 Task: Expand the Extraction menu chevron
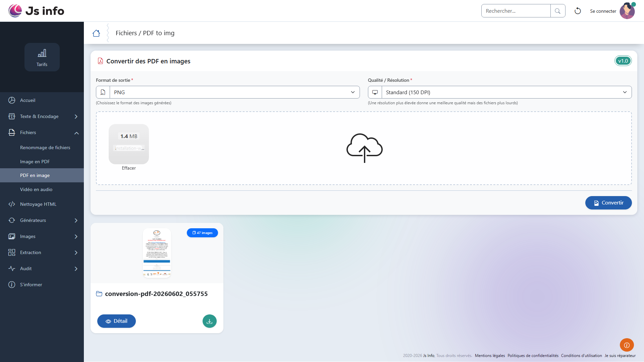click(76, 253)
